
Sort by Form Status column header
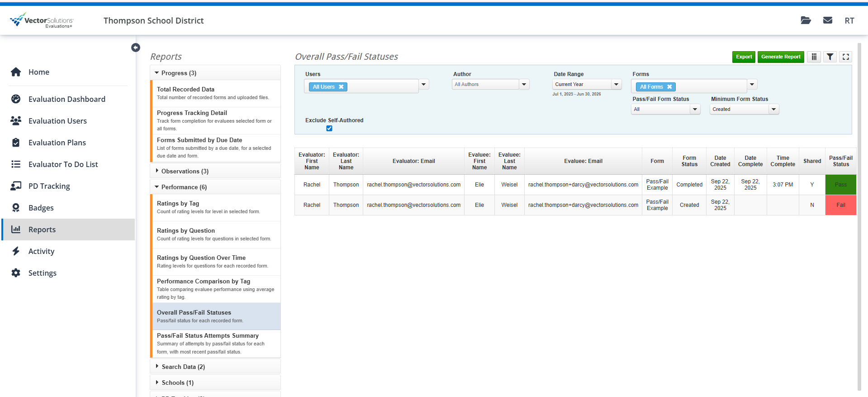(x=689, y=161)
